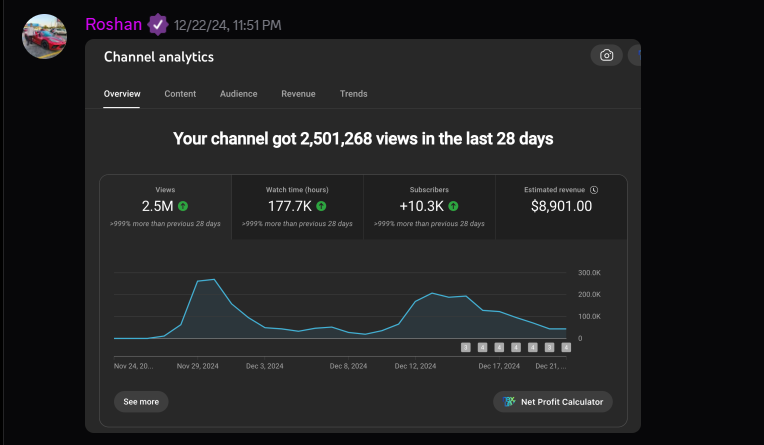Click the camera screenshot icon in Channel analytics

pyautogui.click(x=606, y=55)
